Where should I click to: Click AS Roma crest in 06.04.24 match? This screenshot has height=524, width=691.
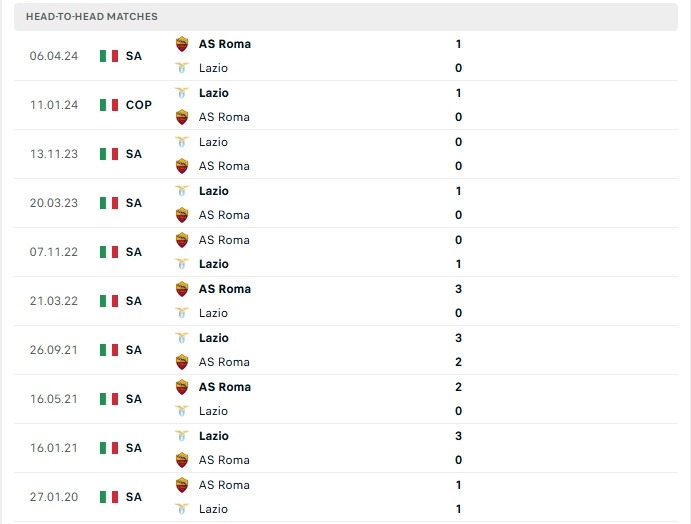(x=182, y=44)
